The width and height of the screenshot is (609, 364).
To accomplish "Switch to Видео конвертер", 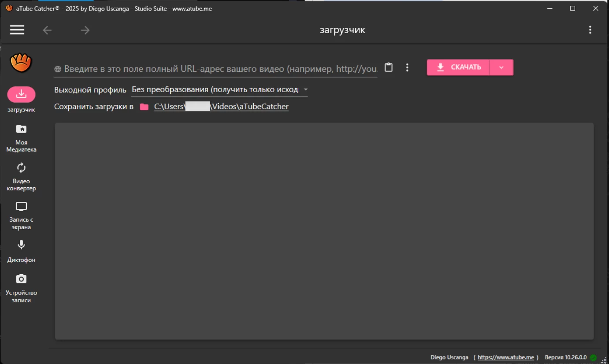I will point(21,177).
